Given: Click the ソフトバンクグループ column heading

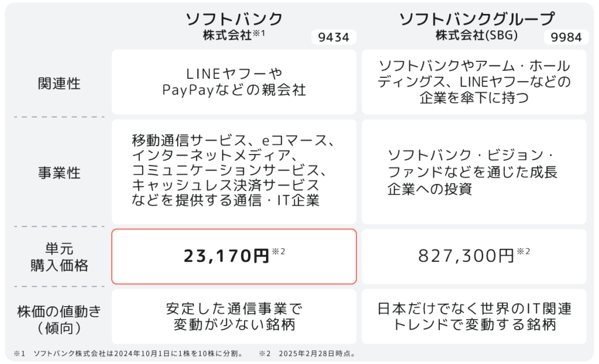Looking at the screenshot, I should tap(477, 25).
